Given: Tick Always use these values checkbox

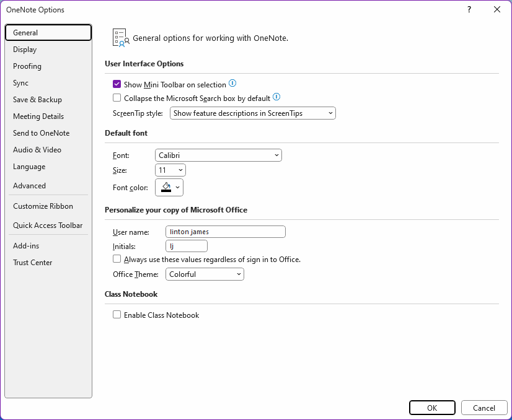Looking at the screenshot, I should (117, 259).
